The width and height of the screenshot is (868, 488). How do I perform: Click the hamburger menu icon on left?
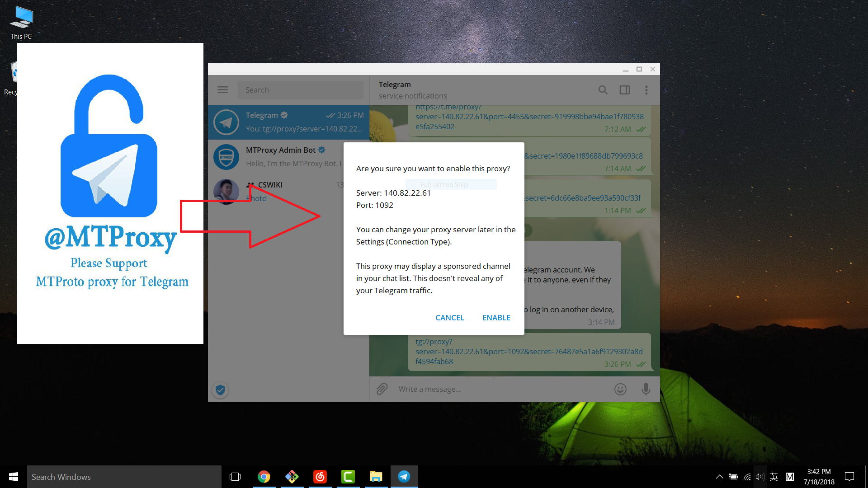point(222,89)
